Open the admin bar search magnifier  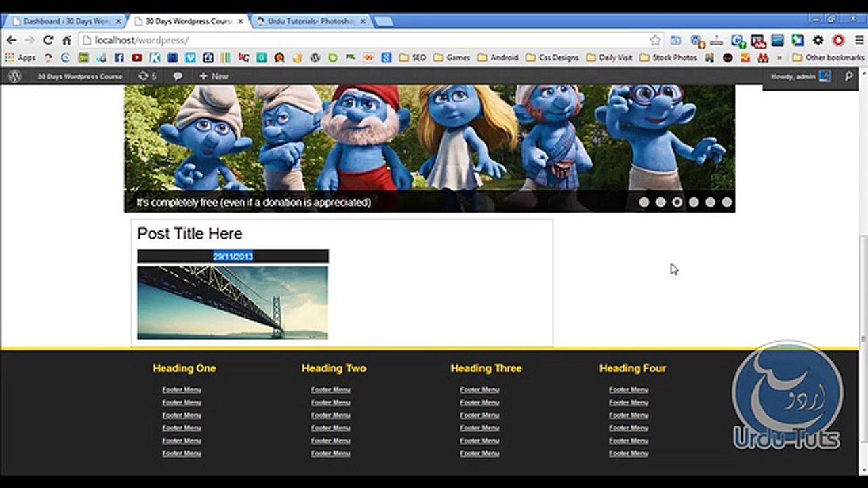[848, 77]
